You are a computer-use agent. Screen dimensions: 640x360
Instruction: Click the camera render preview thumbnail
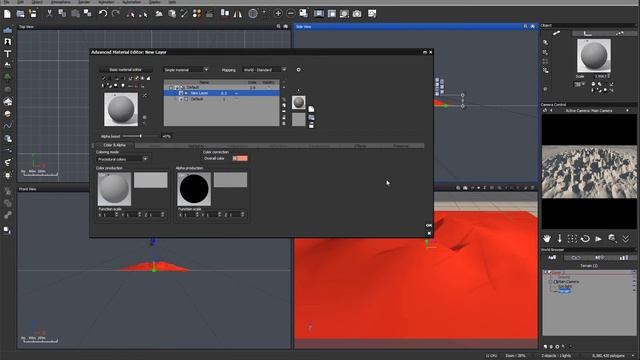(x=589, y=172)
